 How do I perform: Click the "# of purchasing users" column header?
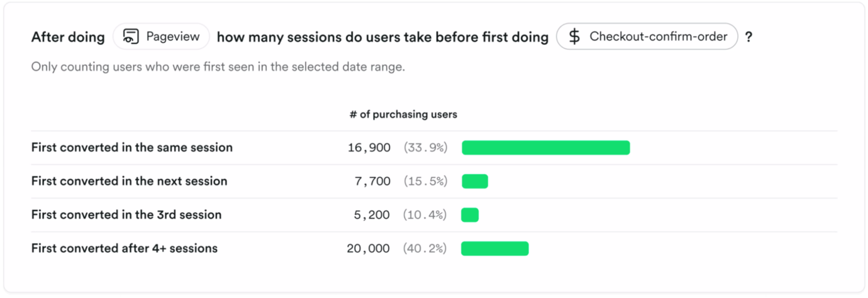click(403, 115)
